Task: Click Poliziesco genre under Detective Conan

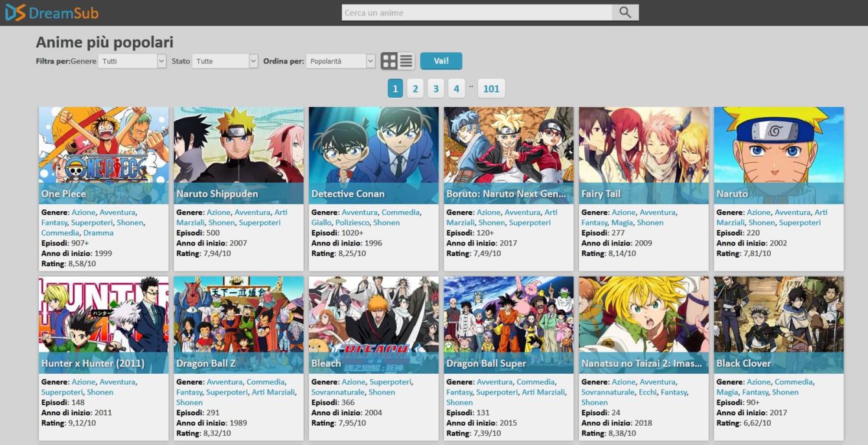Action: (352, 222)
